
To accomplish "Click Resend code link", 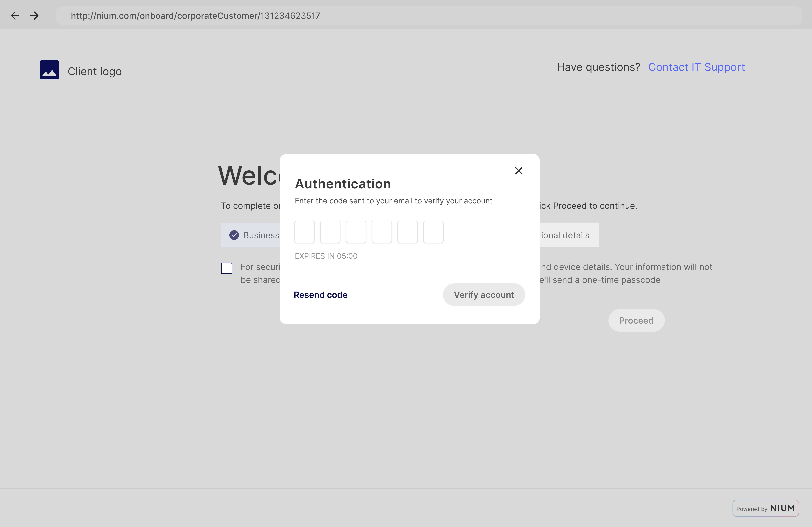I will point(320,295).
